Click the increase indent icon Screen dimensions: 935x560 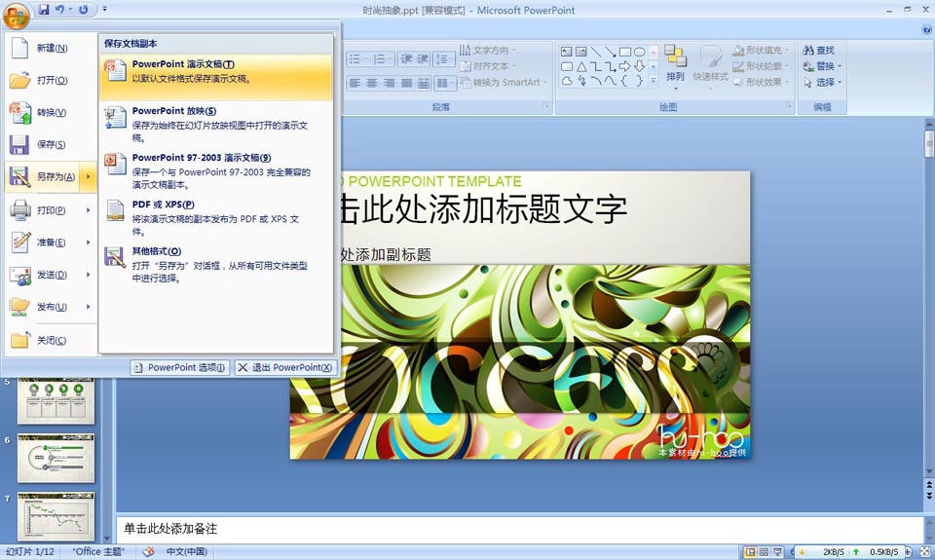pos(423,59)
